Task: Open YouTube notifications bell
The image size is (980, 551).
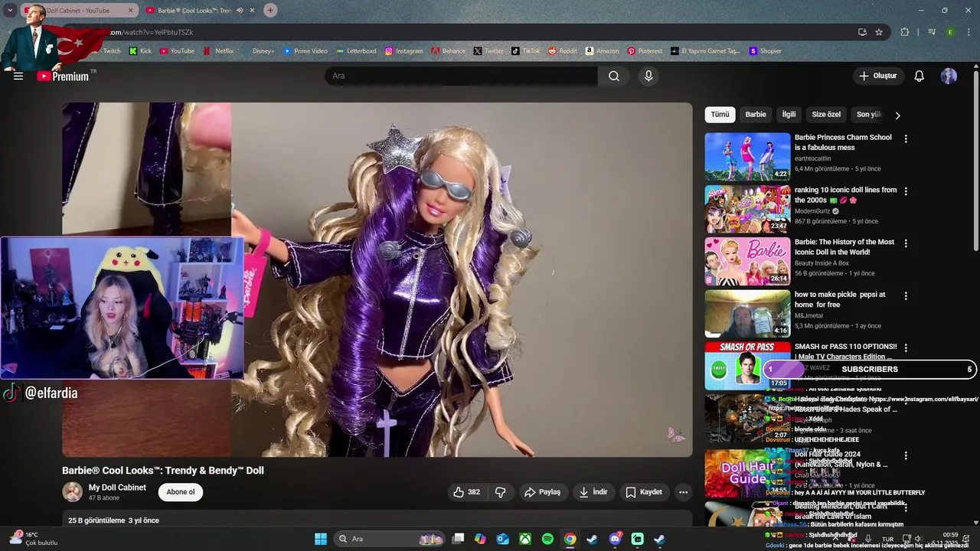Action: click(919, 76)
